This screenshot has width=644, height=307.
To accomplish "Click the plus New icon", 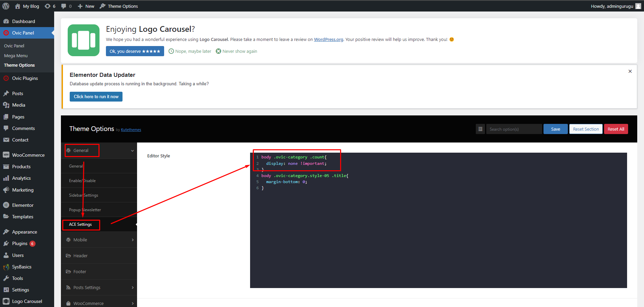I will (80, 6).
